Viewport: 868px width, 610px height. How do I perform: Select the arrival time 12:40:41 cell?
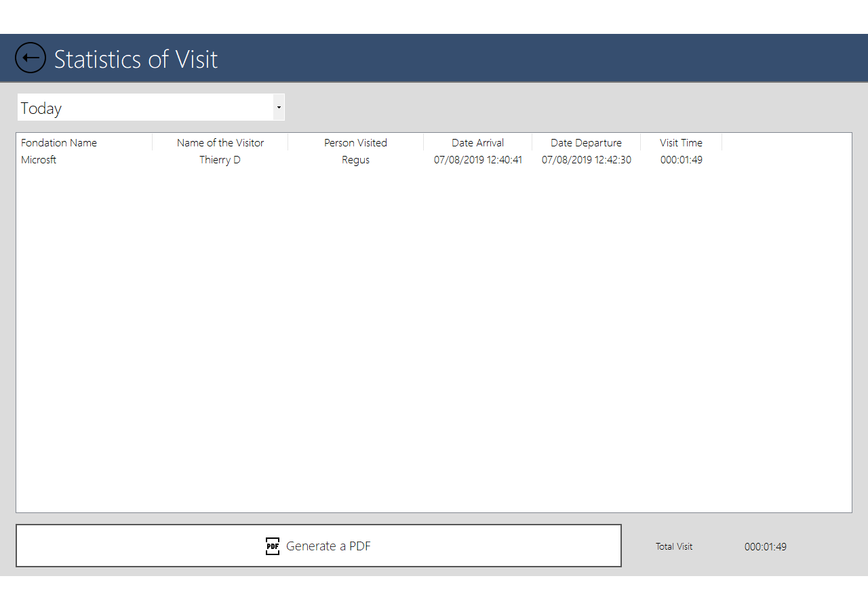[478, 160]
